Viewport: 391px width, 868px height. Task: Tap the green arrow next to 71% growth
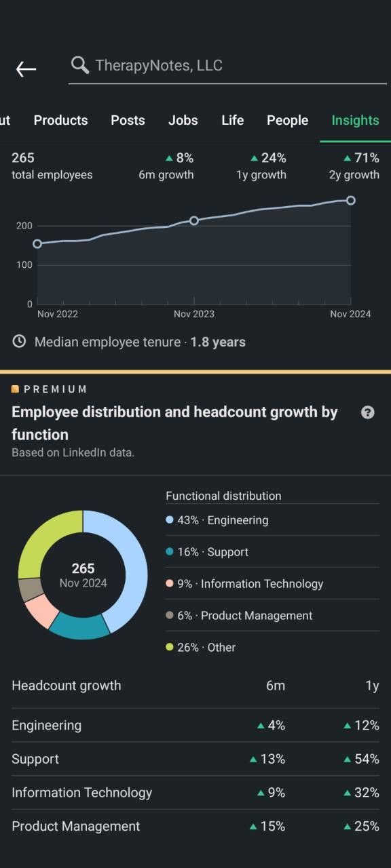click(348, 158)
